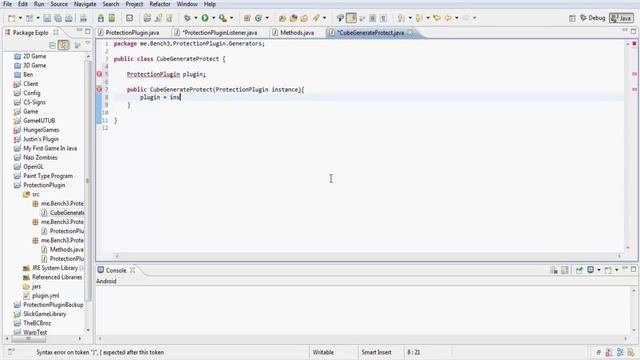Click editor horizontal scrollbar
640x360 pixels.
(x=368, y=256)
